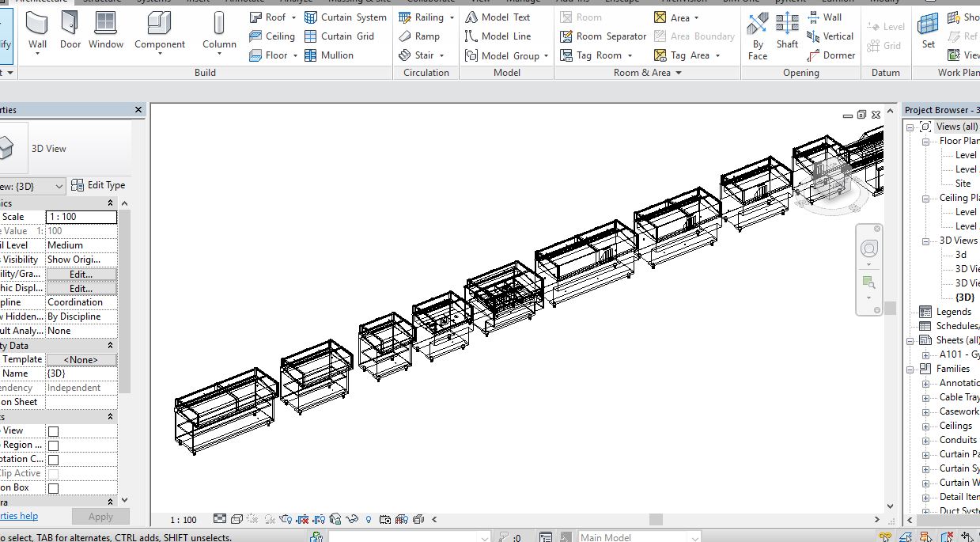
Task: Click Edit button for Visibility/Graphics Overrides
Action: pos(81,275)
